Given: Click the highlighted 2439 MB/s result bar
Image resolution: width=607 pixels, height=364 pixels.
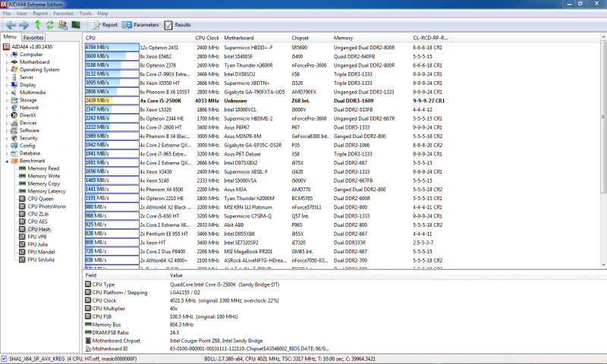Looking at the screenshot, I should pyautogui.click(x=112, y=101).
